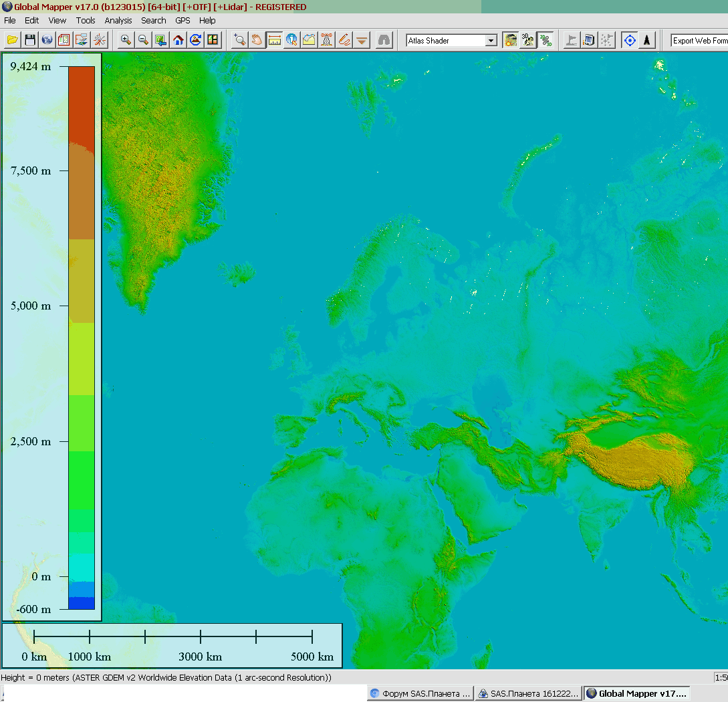
Task: Open the Tools menu
Action: click(86, 21)
